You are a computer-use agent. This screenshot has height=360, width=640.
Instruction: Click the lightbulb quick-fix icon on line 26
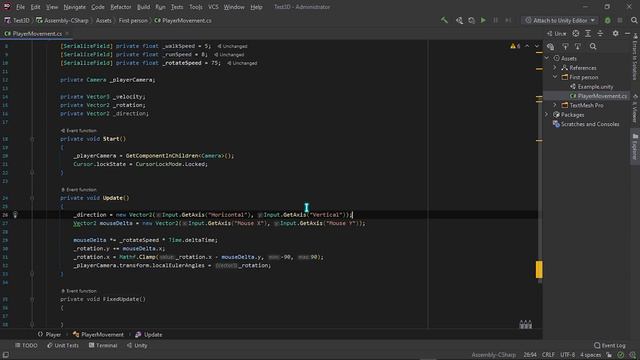(15, 214)
